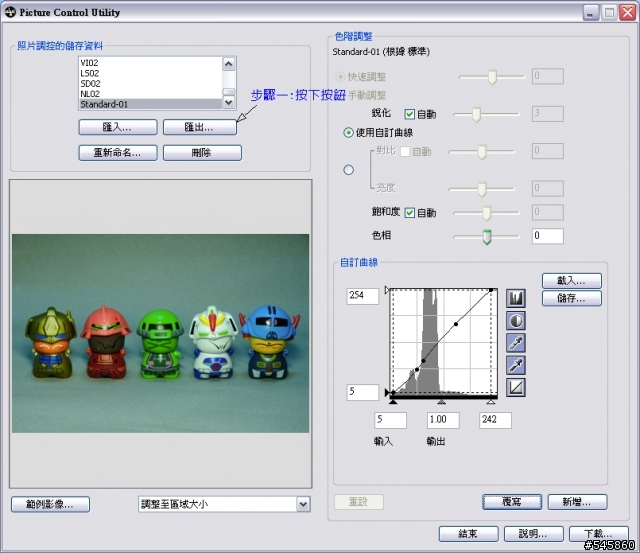
Task: Click the input field showing 242
Action: (495, 420)
